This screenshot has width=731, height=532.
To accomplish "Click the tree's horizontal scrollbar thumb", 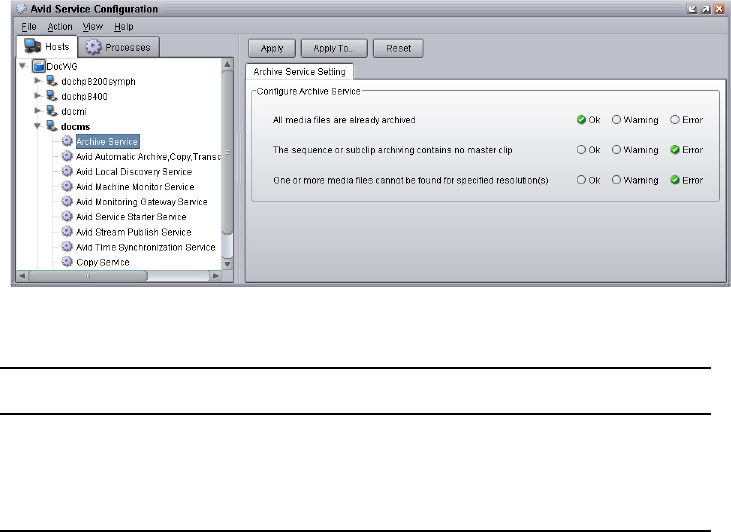I will (x=88, y=276).
